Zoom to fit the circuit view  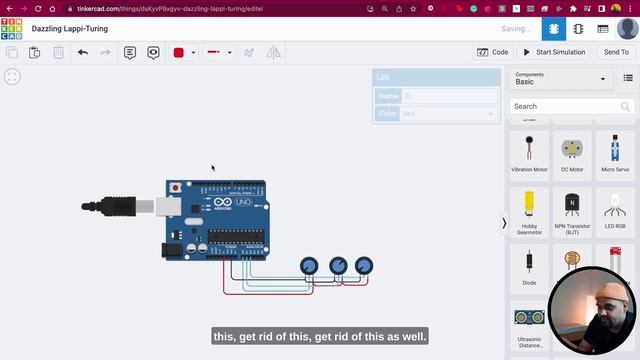(x=12, y=77)
